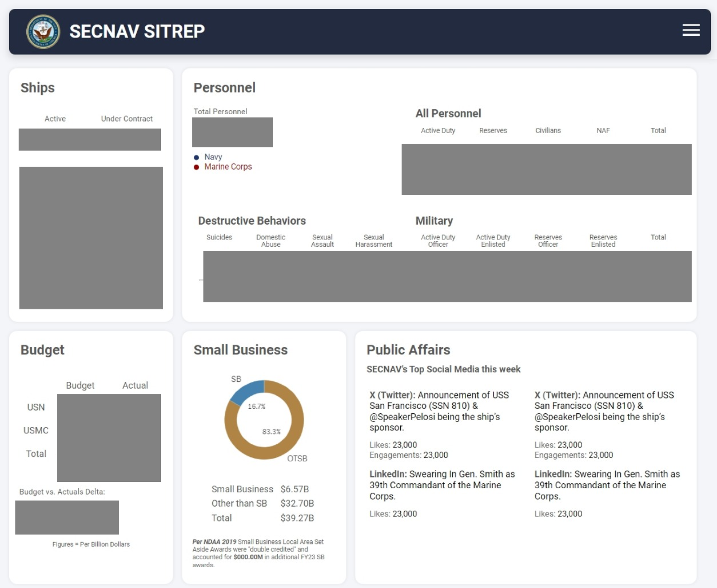The image size is (717, 588).
Task: Click the LinkedIn Gen. Smith swearing-in post
Action: 442,485
